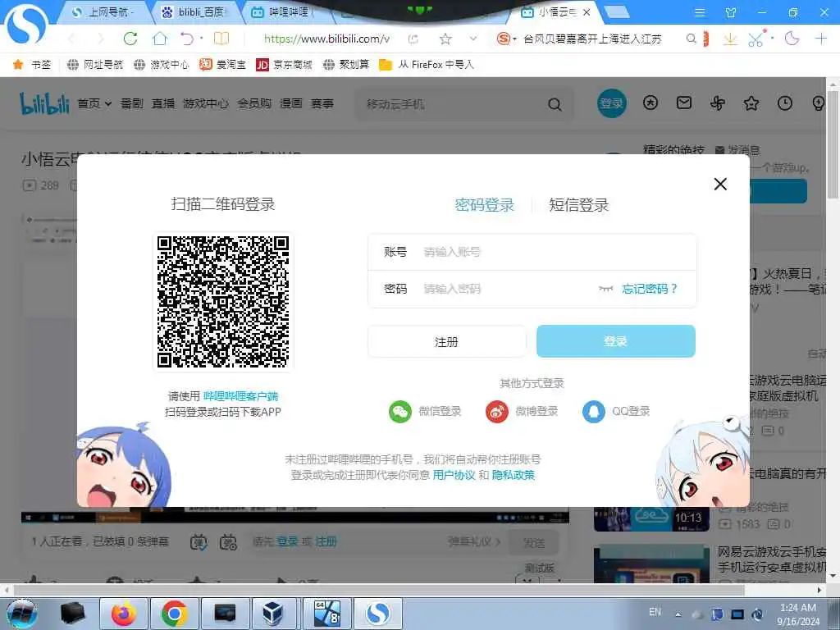Open the reading mode book icon
This screenshot has width=840, height=630.
pos(221,39)
